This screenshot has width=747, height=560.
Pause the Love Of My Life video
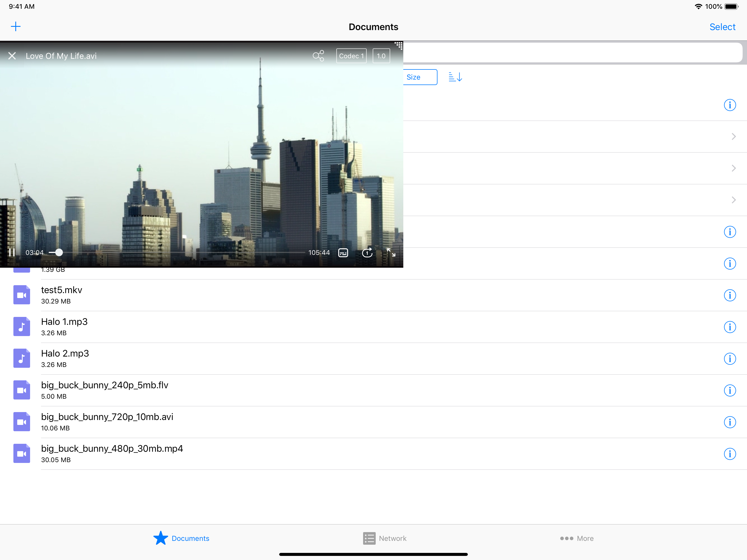pos(12,253)
